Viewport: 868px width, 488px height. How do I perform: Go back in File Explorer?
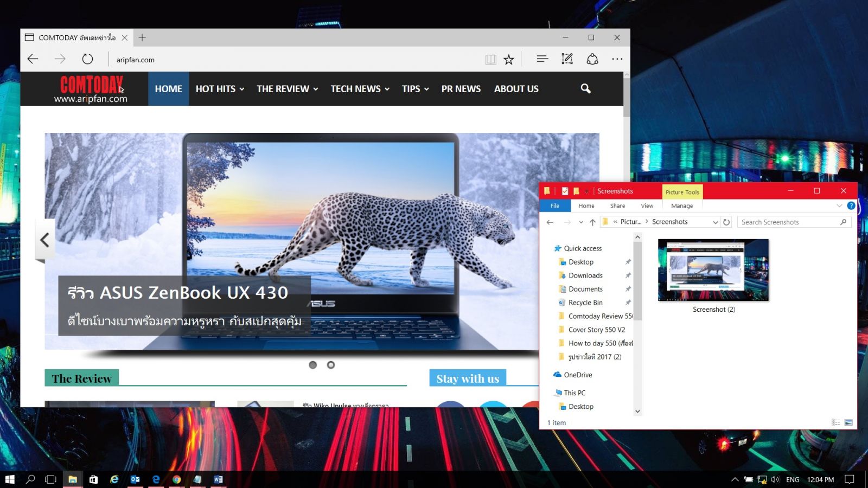[550, 222]
